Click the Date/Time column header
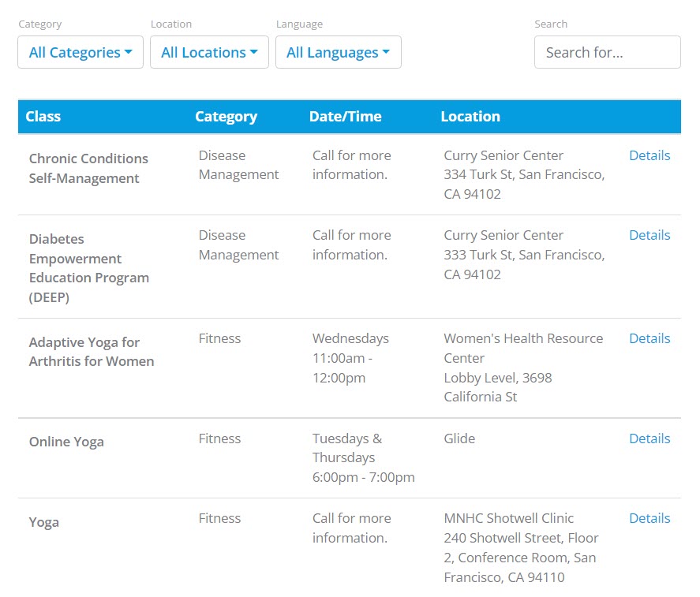 pyautogui.click(x=345, y=117)
